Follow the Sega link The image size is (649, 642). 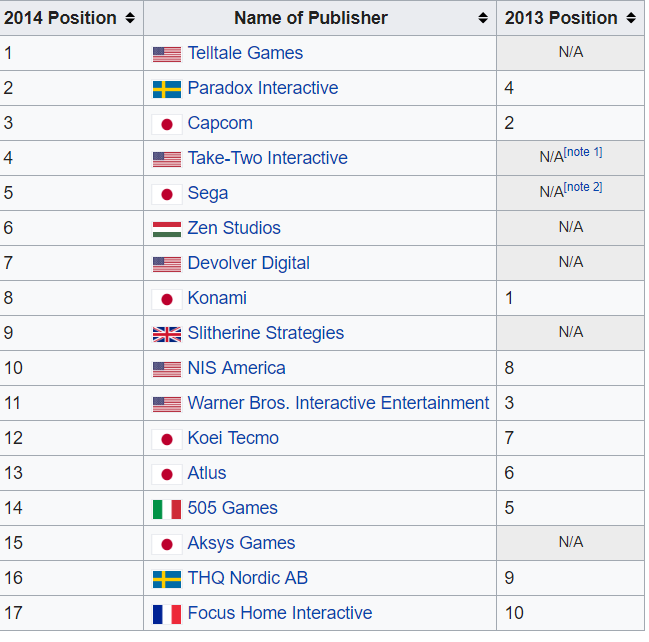point(208,193)
